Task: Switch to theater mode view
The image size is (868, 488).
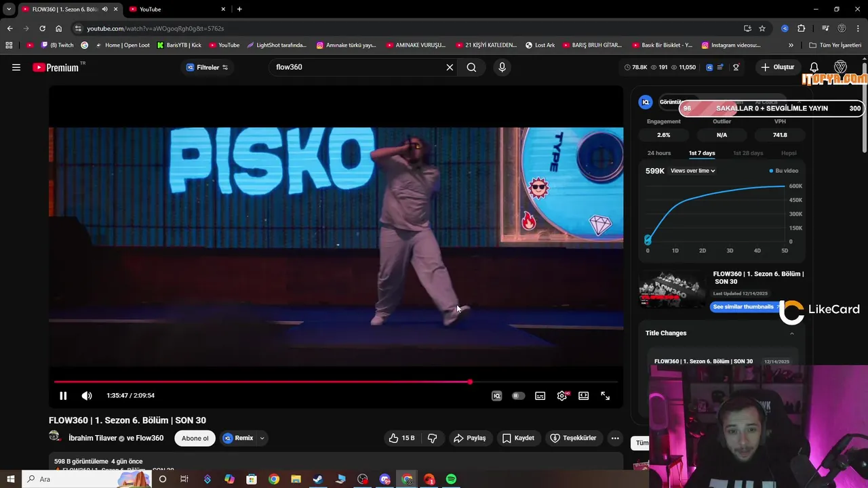Action: coord(583,396)
